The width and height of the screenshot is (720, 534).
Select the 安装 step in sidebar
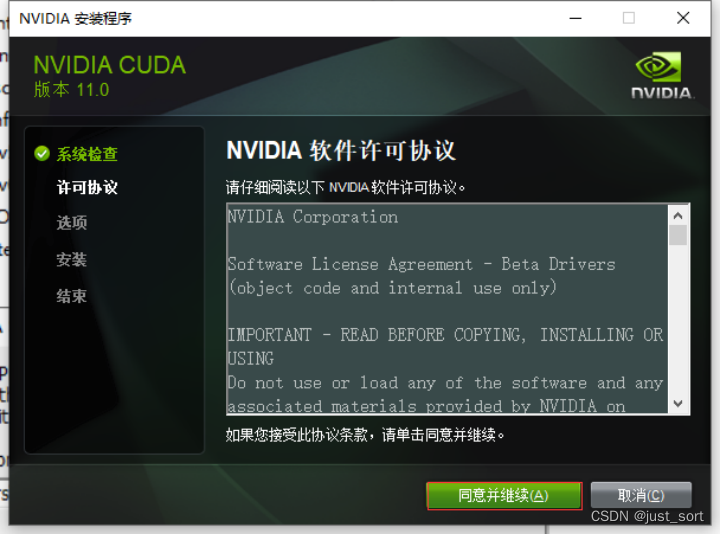[x=72, y=259]
